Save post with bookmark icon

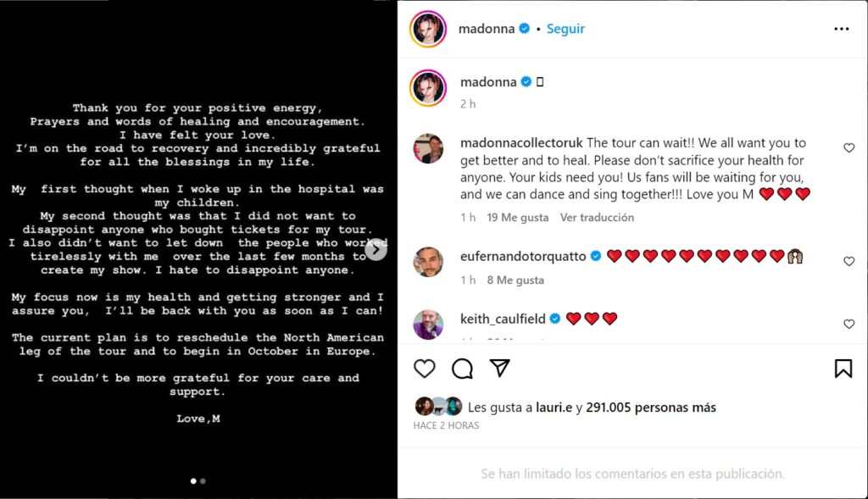click(x=843, y=369)
